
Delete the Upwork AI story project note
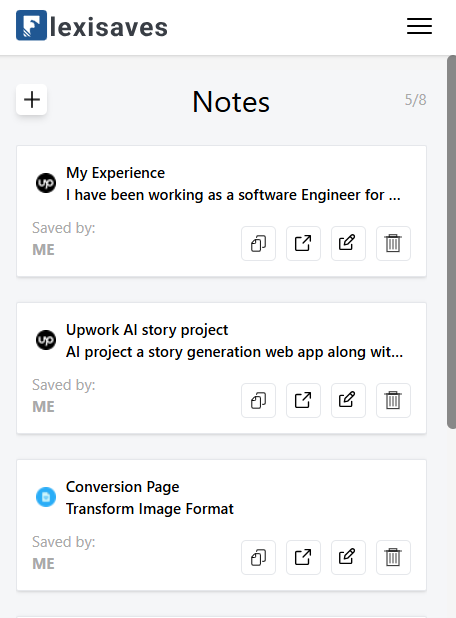tap(393, 400)
